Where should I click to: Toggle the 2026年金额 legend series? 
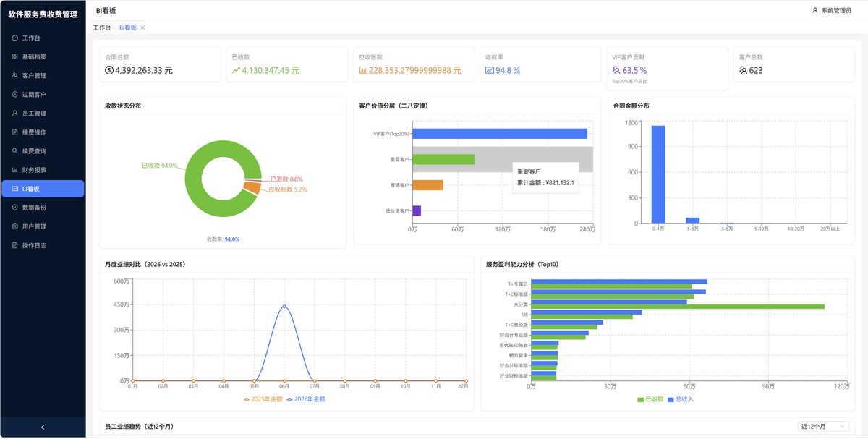pyautogui.click(x=307, y=399)
